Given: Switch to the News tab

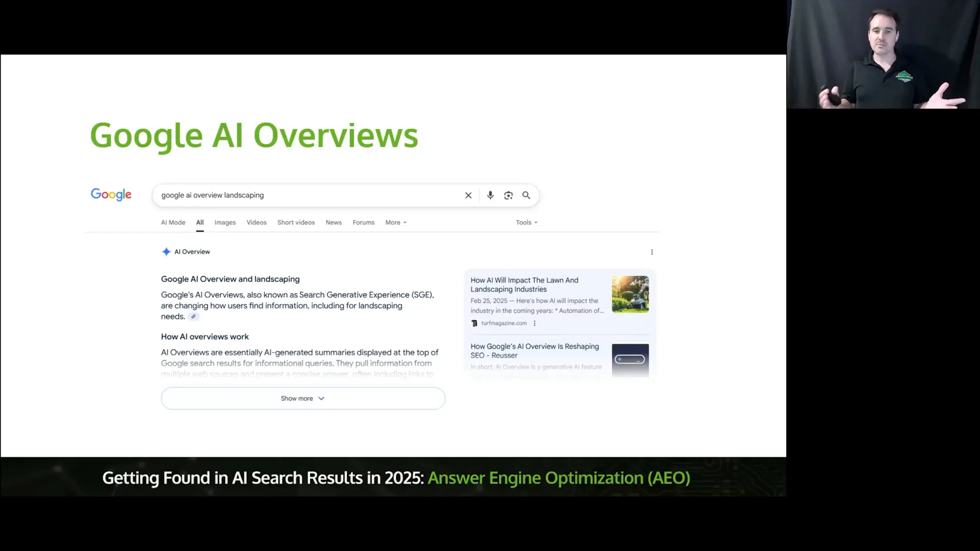Looking at the screenshot, I should (334, 222).
